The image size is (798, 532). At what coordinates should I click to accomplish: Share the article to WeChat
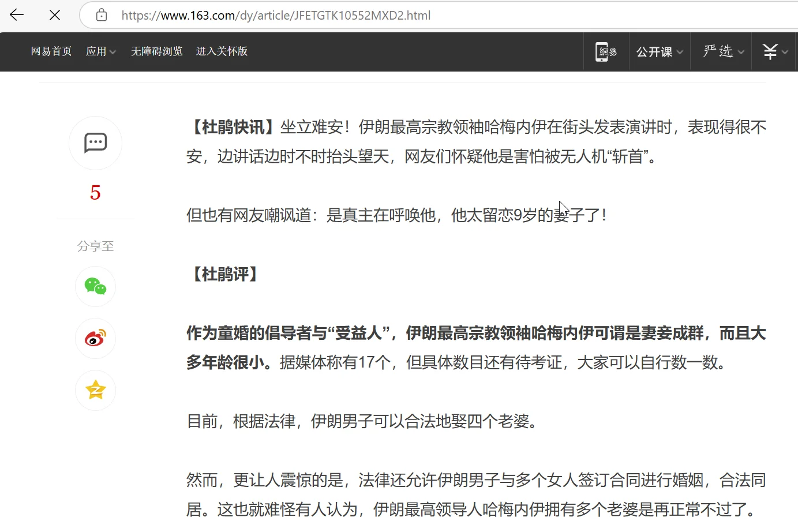95,286
